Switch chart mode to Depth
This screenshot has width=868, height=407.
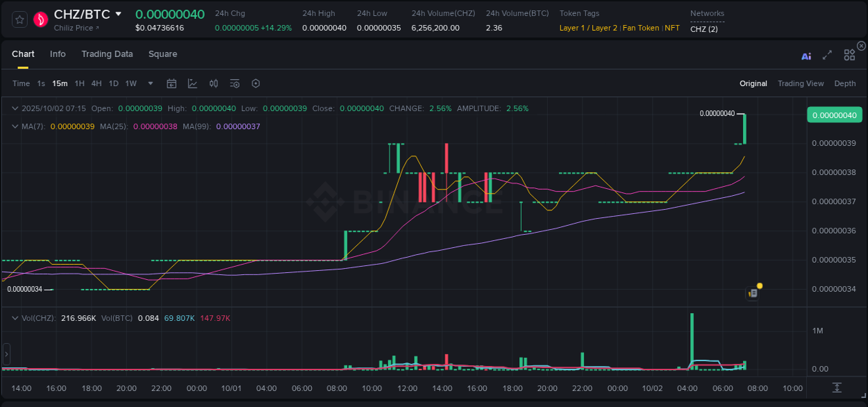pyautogui.click(x=844, y=83)
